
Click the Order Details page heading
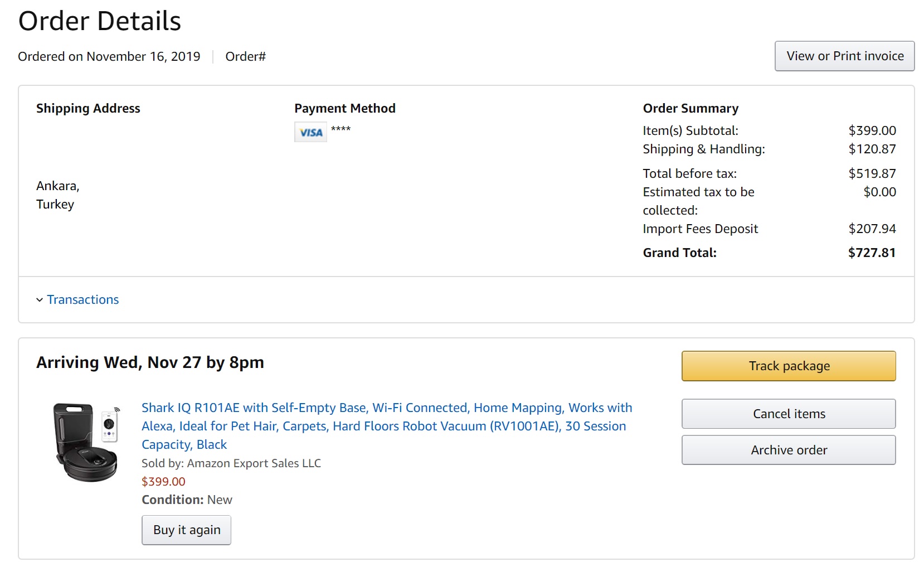tap(100, 21)
